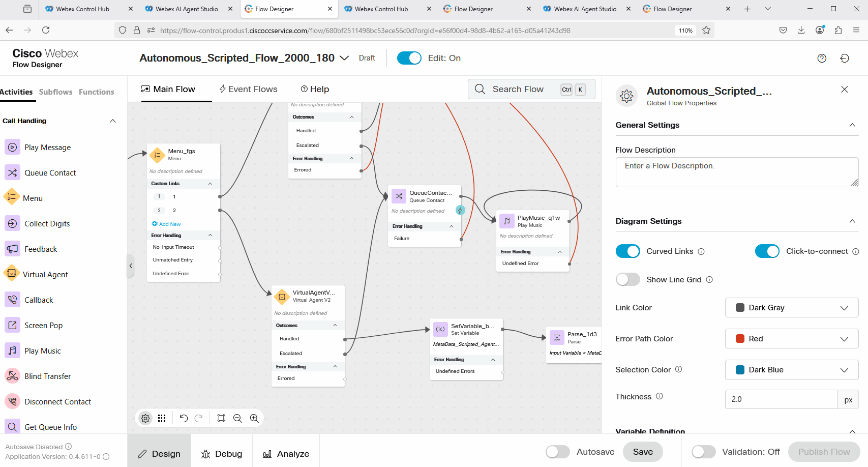Open the Link Color dropdown
Screen dimensions: 868x467
pos(791,308)
